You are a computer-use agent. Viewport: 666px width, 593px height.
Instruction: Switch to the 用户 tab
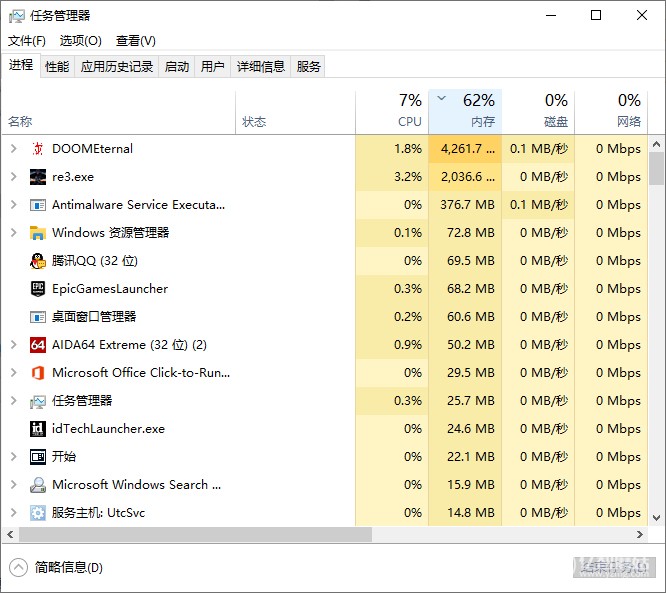point(213,67)
